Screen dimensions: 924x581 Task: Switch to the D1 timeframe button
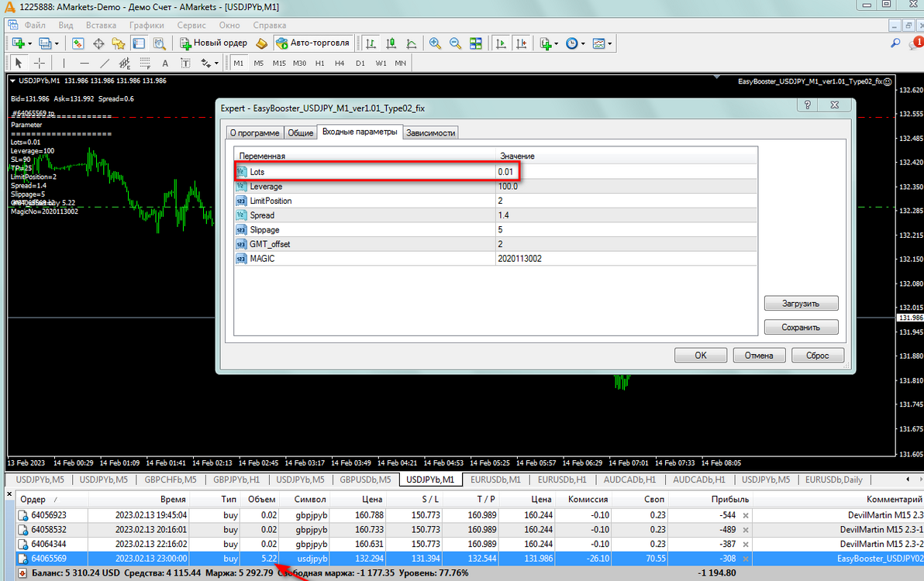click(x=360, y=63)
